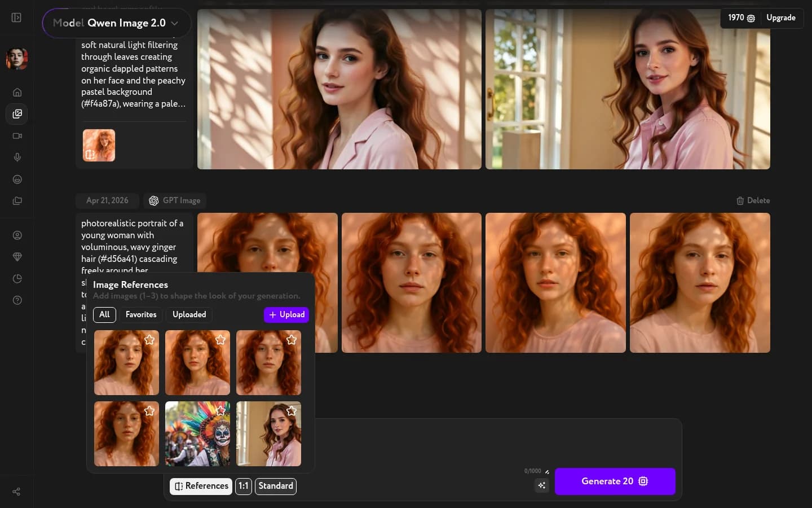
Task: Click the Upgrade button in the top bar
Action: (781, 17)
